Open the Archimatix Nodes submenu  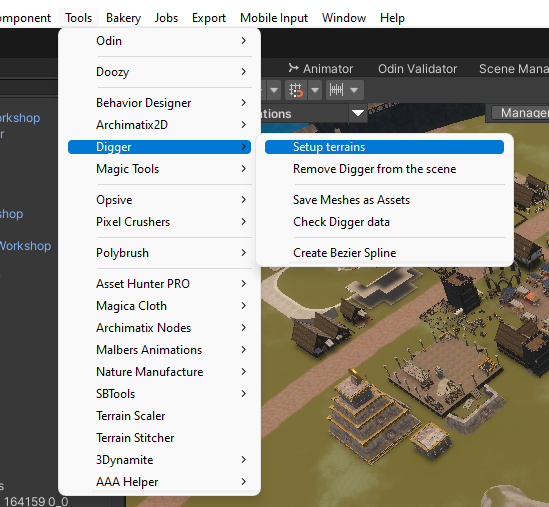(x=159, y=328)
